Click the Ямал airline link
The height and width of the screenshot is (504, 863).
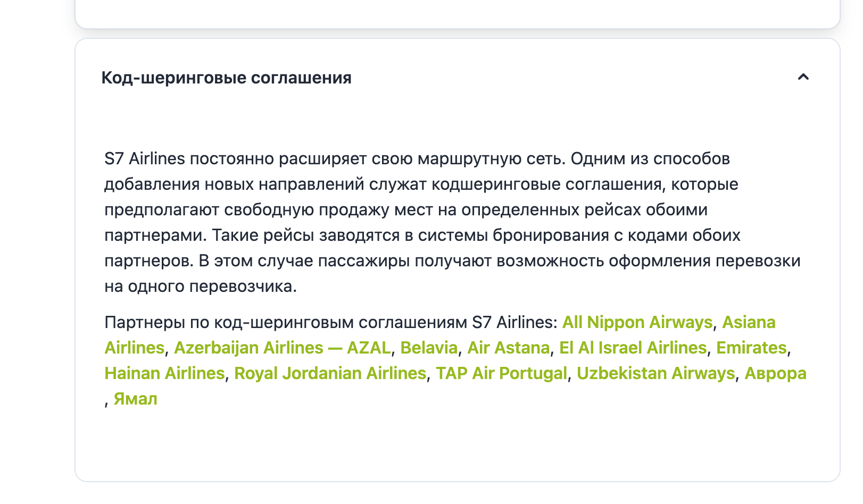pos(135,399)
